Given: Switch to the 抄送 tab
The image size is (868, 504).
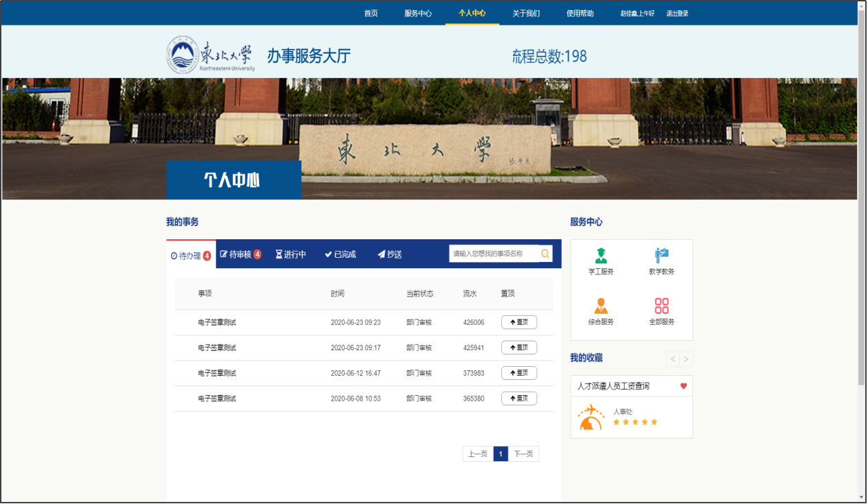Looking at the screenshot, I should pyautogui.click(x=390, y=254).
